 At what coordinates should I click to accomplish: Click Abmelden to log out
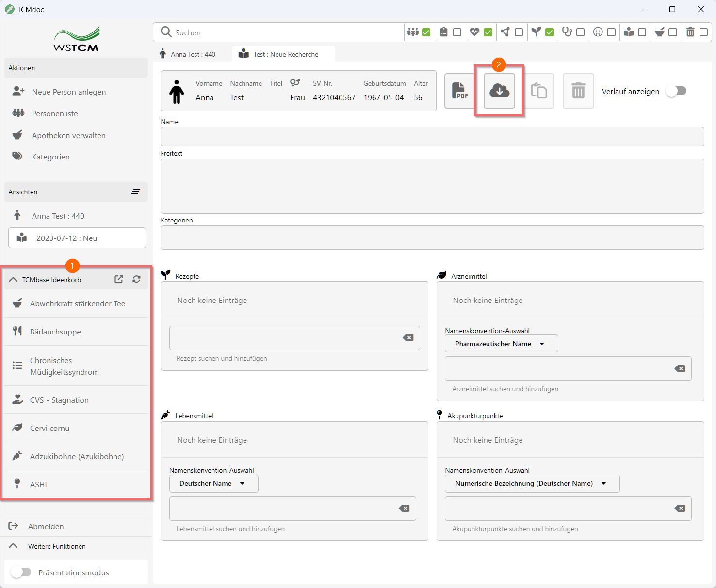point(46,526)
